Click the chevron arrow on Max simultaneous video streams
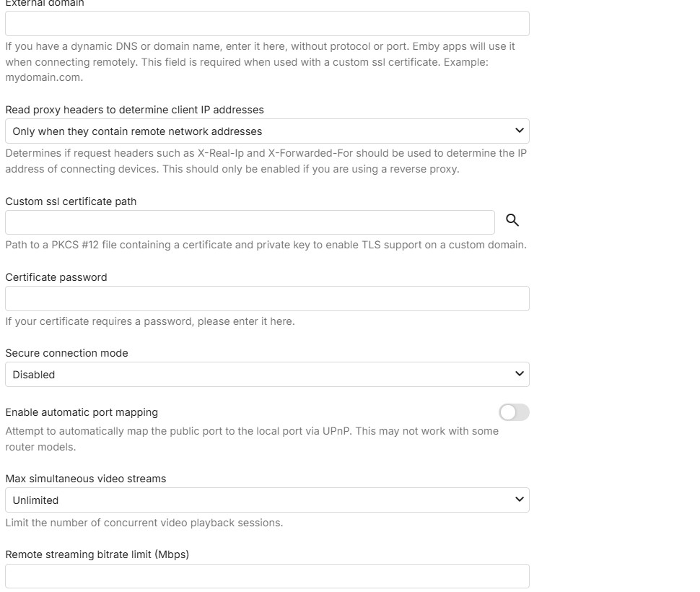The height and width of the screenshot is (592, 700). click(519, 500)
